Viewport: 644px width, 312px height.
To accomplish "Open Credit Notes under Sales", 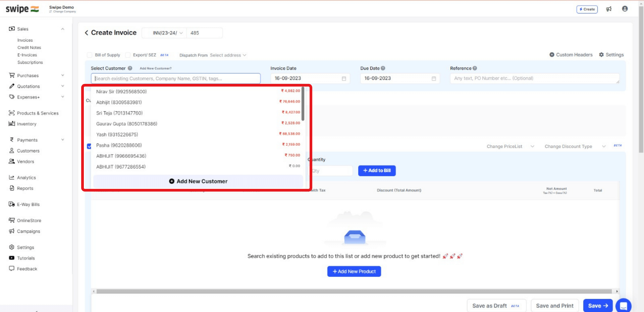I will [29, 47].
